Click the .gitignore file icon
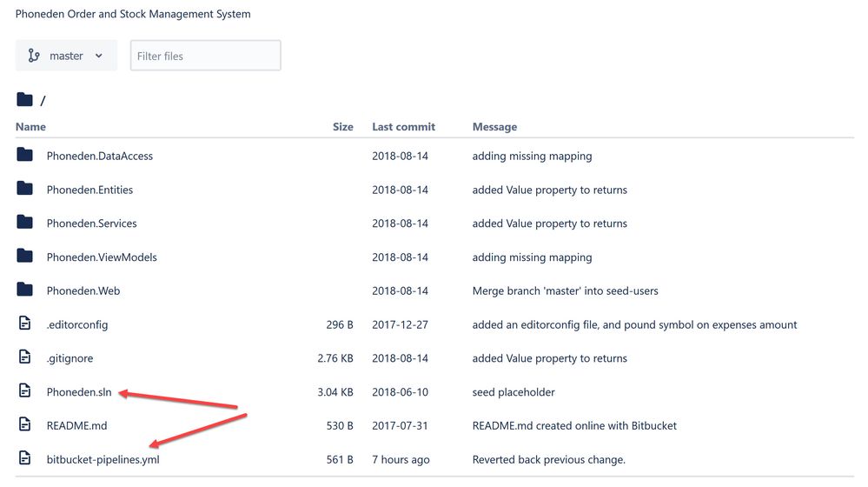 (x=25, y=357)
